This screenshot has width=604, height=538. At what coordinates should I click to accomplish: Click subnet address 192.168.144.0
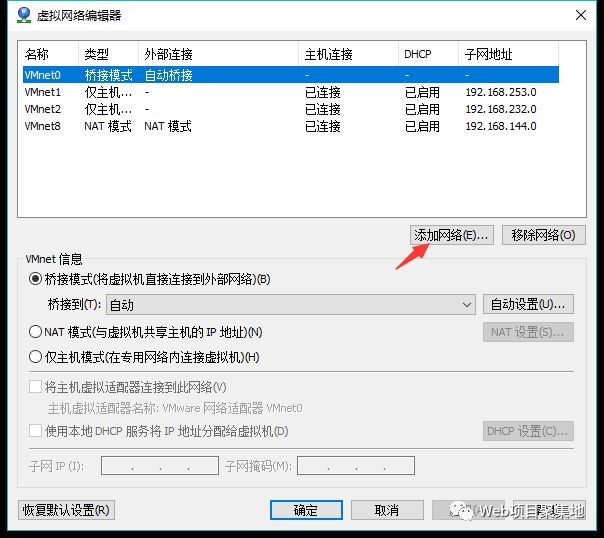point(501,126)
